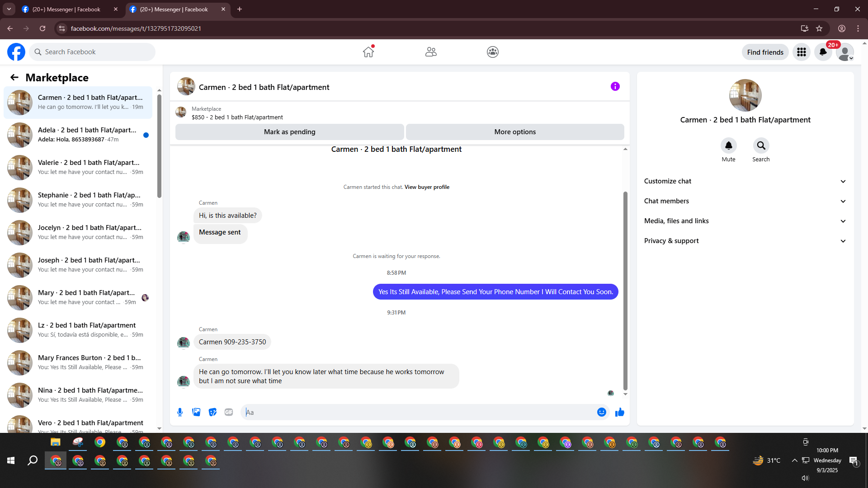
Task: Open the Adela conversation
Action: point(78,135)
